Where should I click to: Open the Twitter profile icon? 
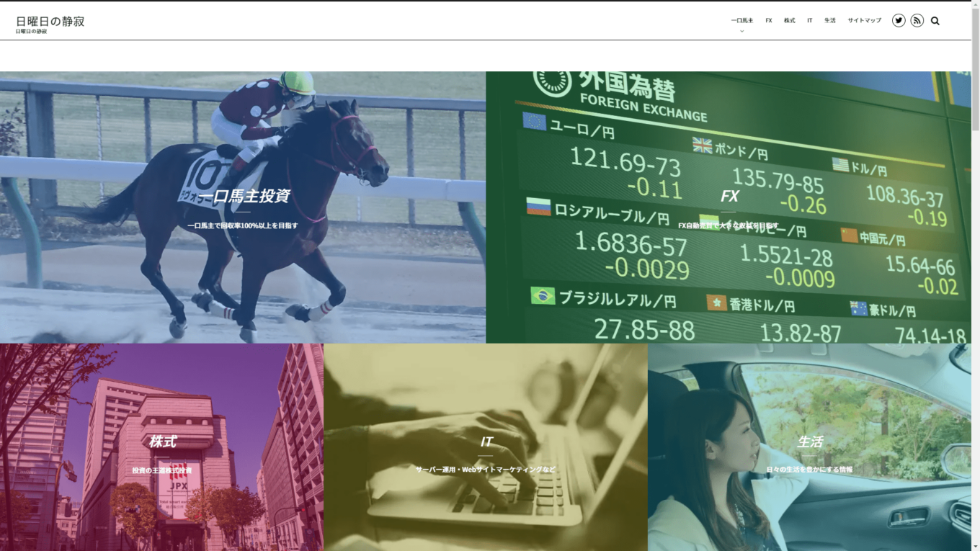click(899, 21)
